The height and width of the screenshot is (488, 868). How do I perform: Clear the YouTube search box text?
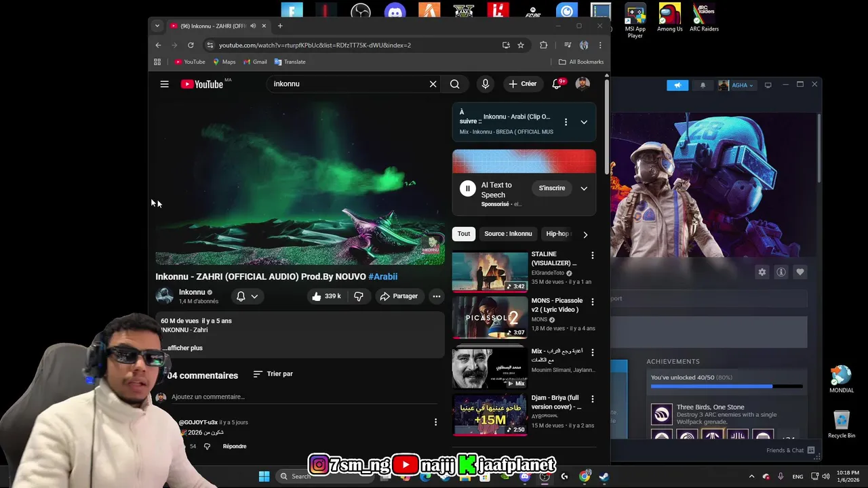pos(433,84)
